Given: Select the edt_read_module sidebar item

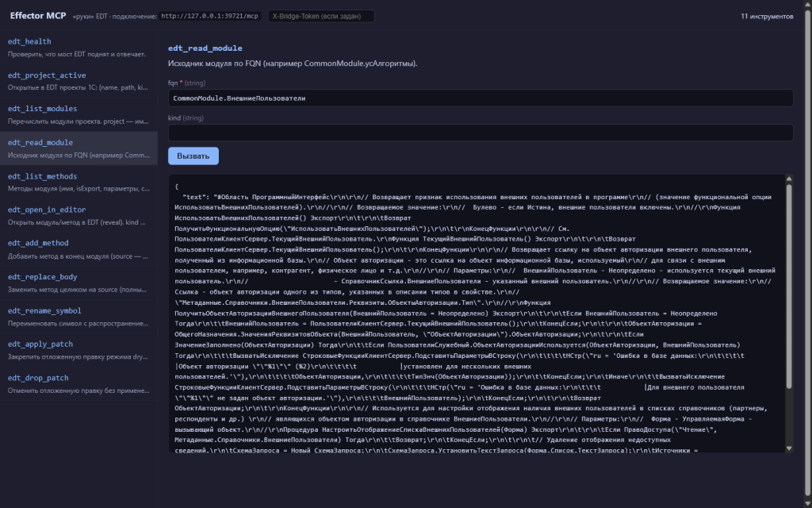Looking at the screenshot, I should click(x=79, y=148).
